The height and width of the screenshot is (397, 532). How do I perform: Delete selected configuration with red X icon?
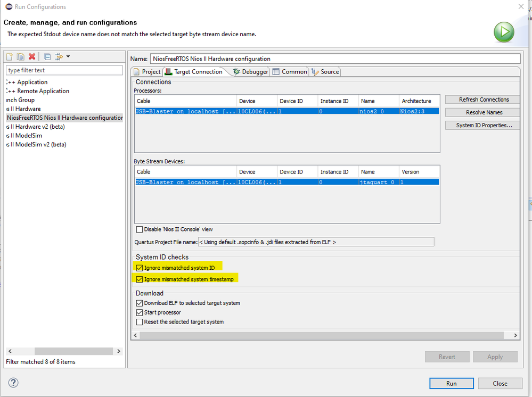32,56
